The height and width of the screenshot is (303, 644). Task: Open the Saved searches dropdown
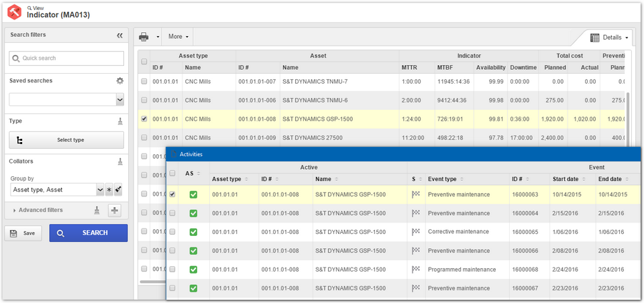click(x=119, y=99)
